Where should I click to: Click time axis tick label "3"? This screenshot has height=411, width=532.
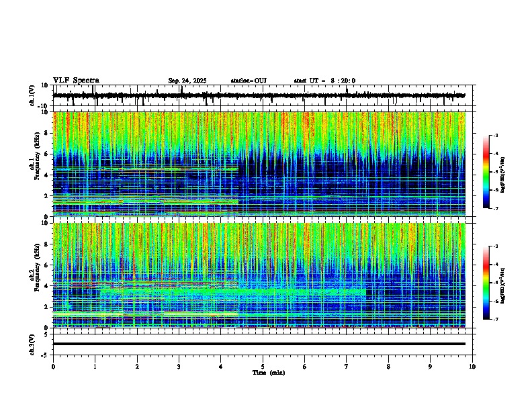pos(179,367)
